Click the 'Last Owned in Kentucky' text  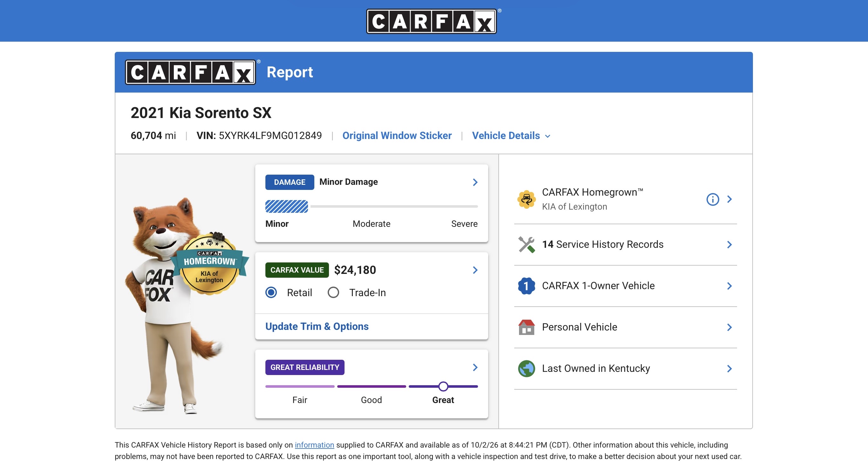pyautogui.click(x=596, y=368)
